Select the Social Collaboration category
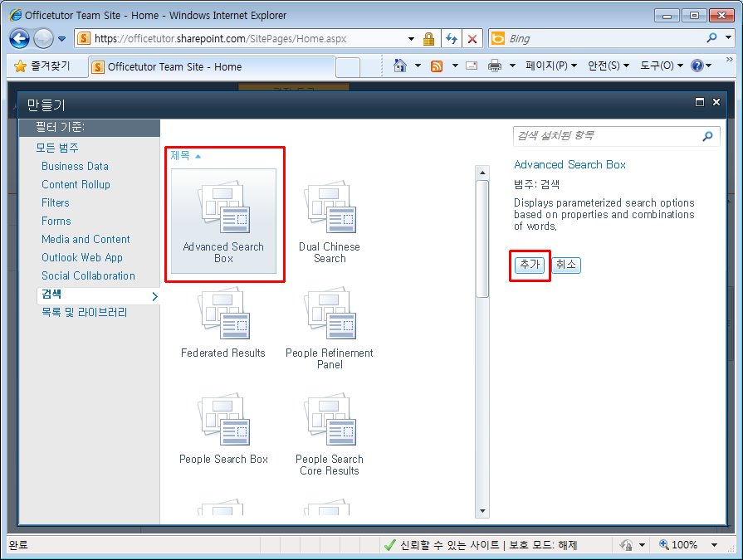Screen dimensions: 743x560 click(x=88, y=275)
